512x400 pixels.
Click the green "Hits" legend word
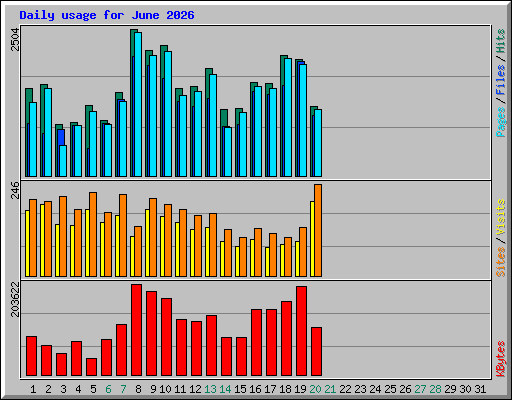click(x=500, y=41)
